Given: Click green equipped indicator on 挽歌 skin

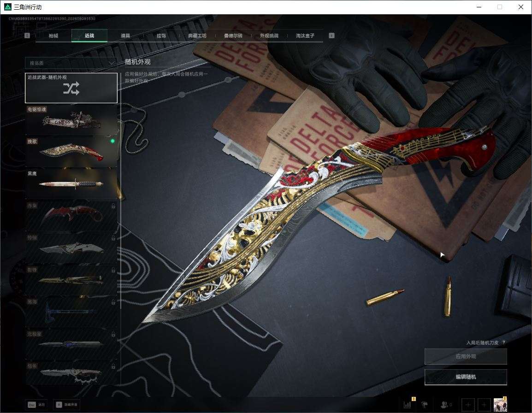Looking at the screenshot, I should pyautogui.click(x=112, y=141).
